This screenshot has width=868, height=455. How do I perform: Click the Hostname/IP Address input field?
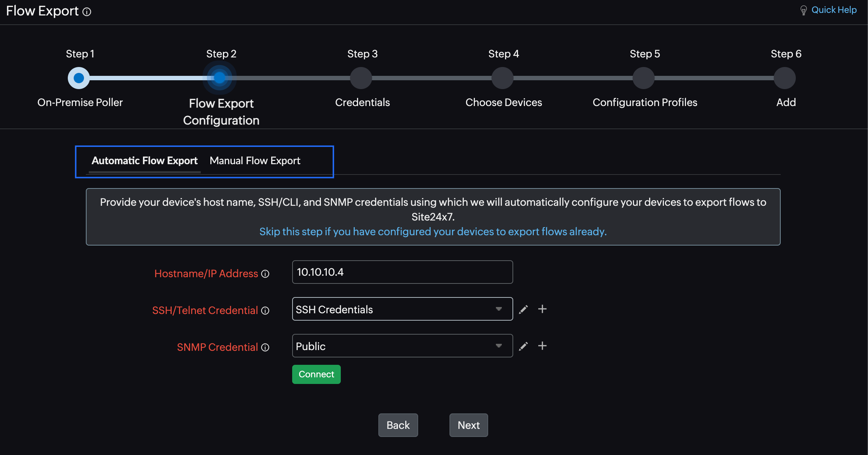(402, 272)
